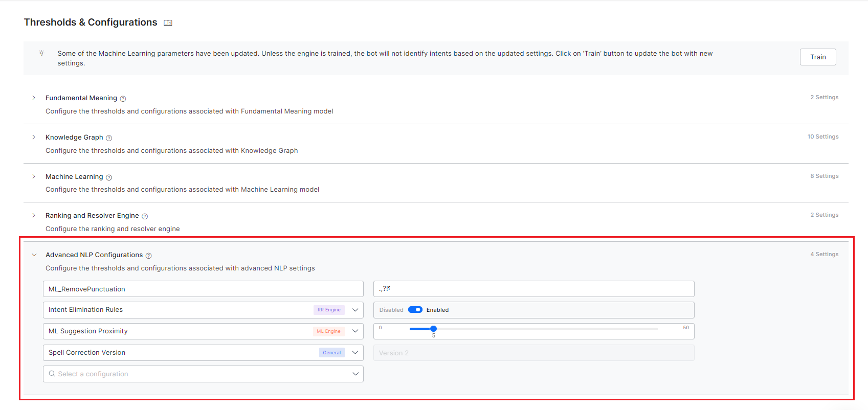The image size is (868, 410).
Task: Click the search icon in Select a configuration
Action: (52, 374)
